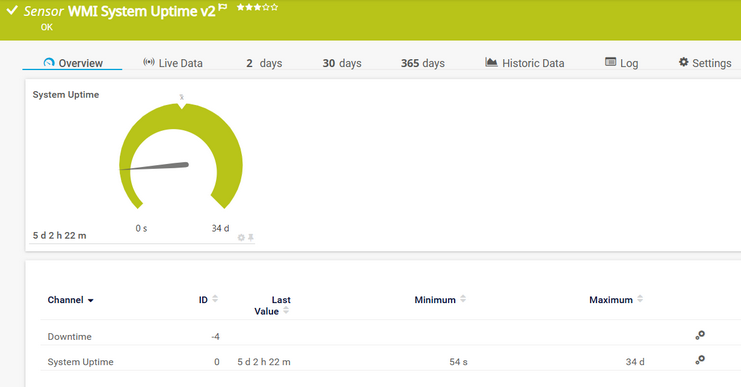Sort table by ID column
741x387 pixels.
(x=208, y=300)
